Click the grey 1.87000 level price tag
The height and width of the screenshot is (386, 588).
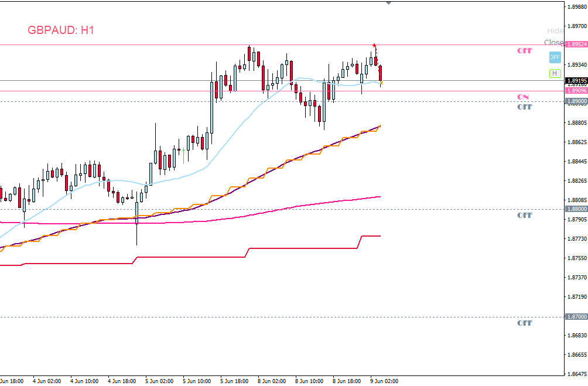point(576,317)
